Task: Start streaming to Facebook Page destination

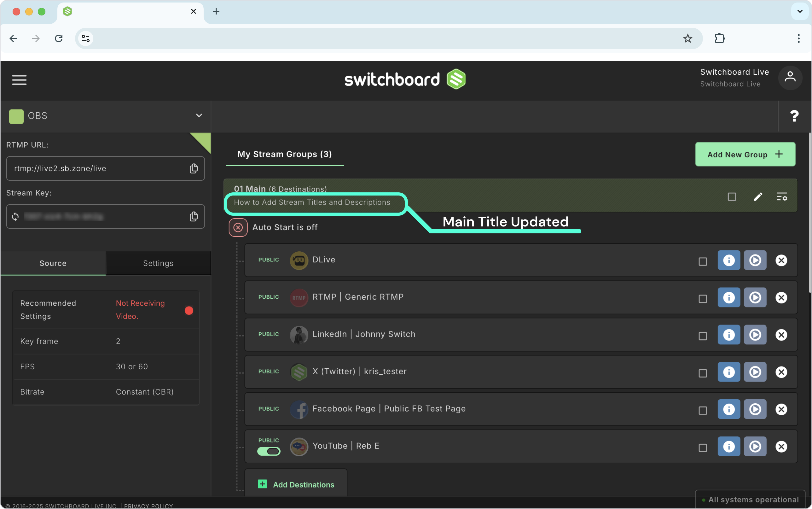Action: (755, 409)
